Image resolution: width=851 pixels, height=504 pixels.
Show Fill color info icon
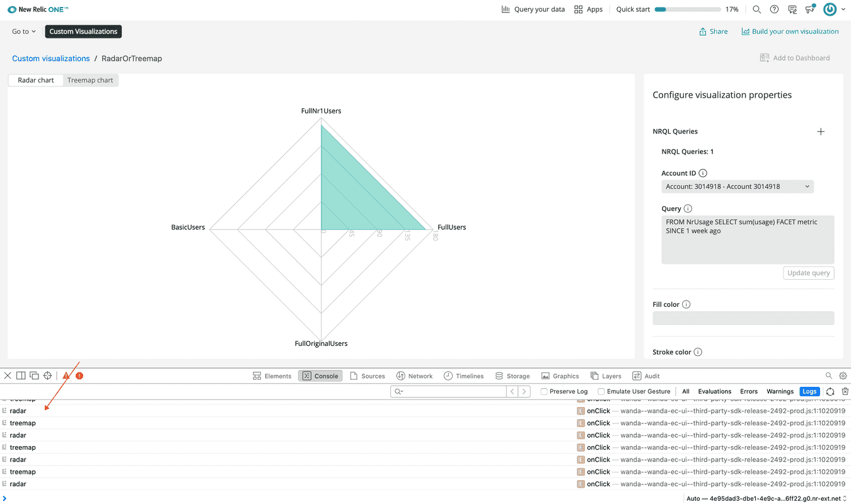[x=686, y=304]
